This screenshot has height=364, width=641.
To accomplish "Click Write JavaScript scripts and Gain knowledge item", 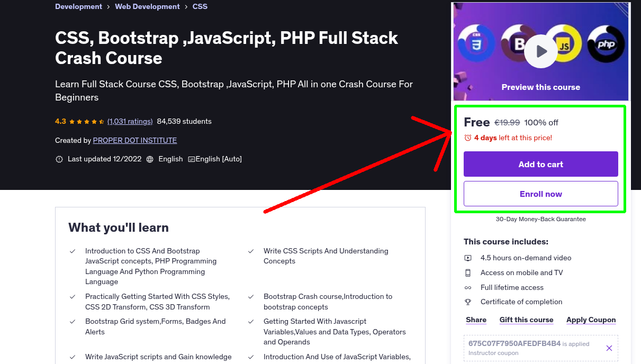I will click(158, 357).
